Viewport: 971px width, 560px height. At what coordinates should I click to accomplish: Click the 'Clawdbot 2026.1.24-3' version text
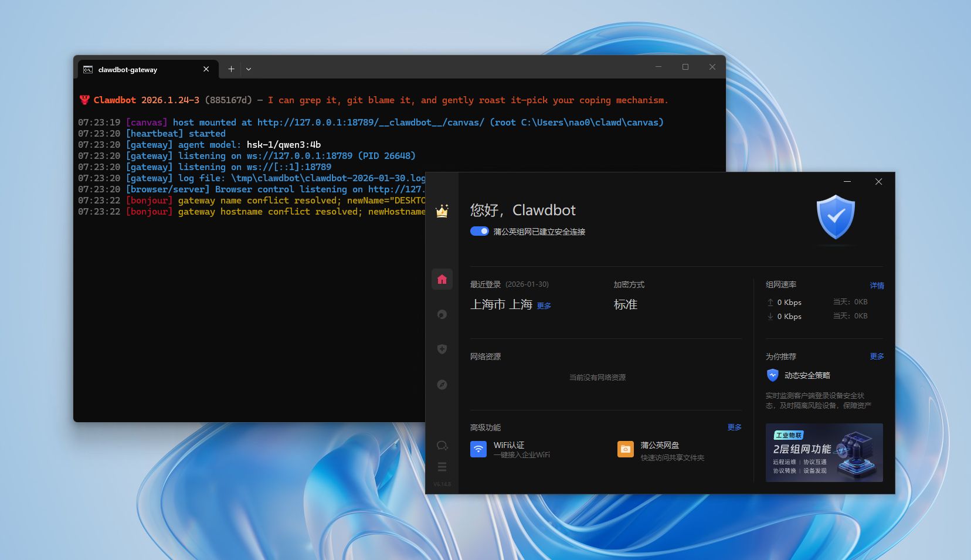tap(147, 100)
